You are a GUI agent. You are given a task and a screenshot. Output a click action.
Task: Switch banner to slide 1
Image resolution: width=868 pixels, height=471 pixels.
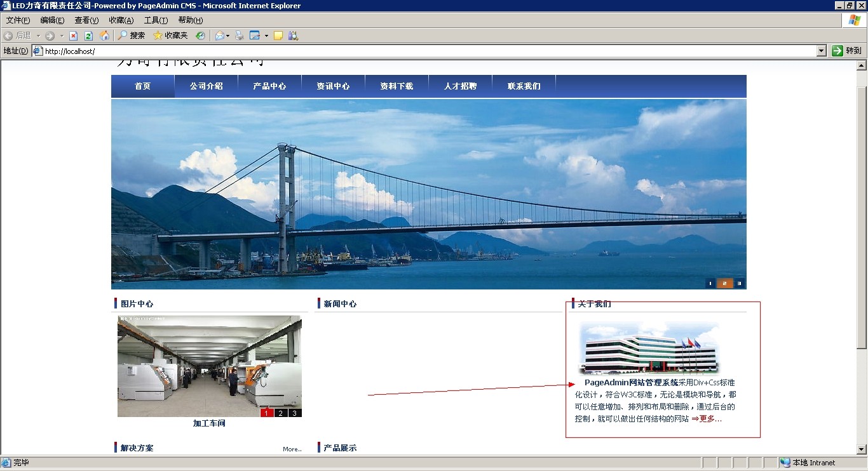click(710, 283)
